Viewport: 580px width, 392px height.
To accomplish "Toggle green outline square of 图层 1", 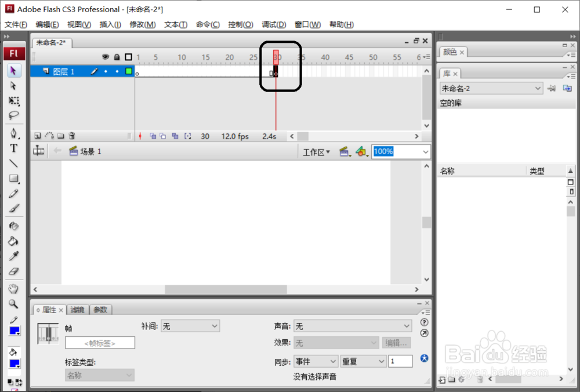I will (x=129, y=71).
